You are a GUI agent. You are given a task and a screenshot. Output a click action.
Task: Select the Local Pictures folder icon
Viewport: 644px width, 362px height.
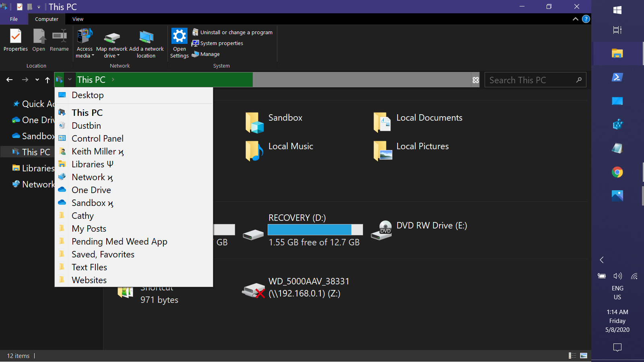(383, 151)
